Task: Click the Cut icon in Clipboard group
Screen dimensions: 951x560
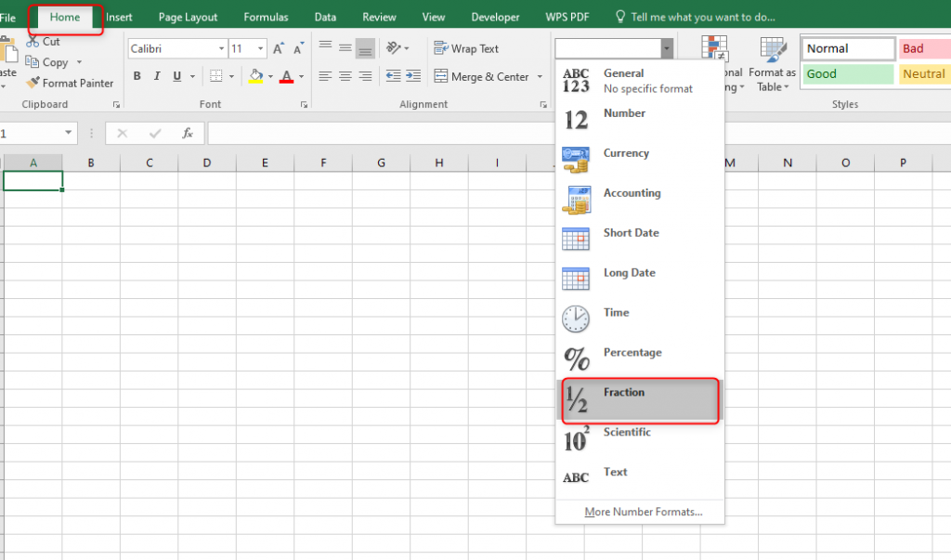Action: point(31,41)
